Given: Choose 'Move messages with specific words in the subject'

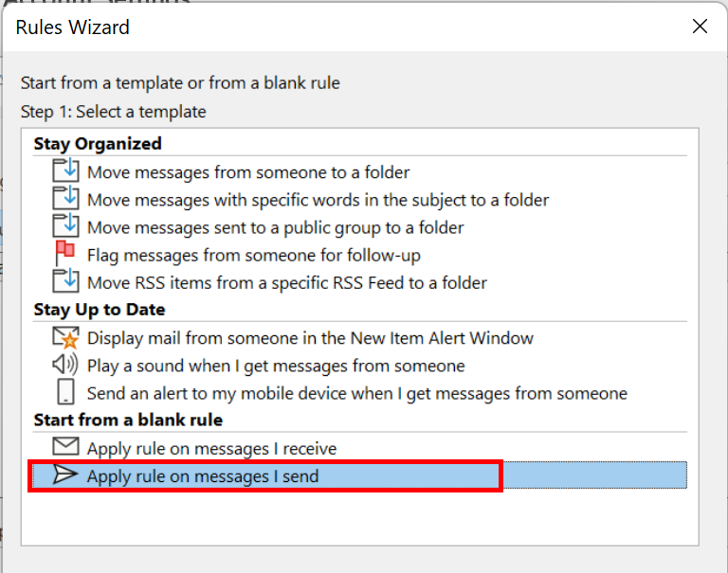Looking at the screenshot, I should (318, 200).
